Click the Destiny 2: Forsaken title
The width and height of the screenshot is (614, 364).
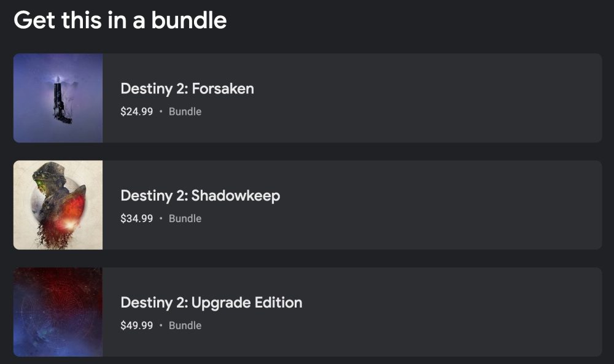pos(187,88)
